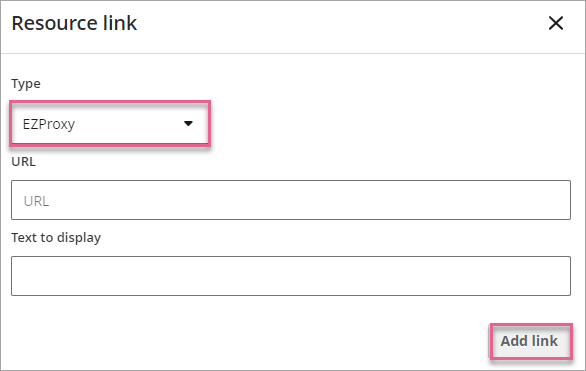Click the black downward triangle in Type

(188, 124)
